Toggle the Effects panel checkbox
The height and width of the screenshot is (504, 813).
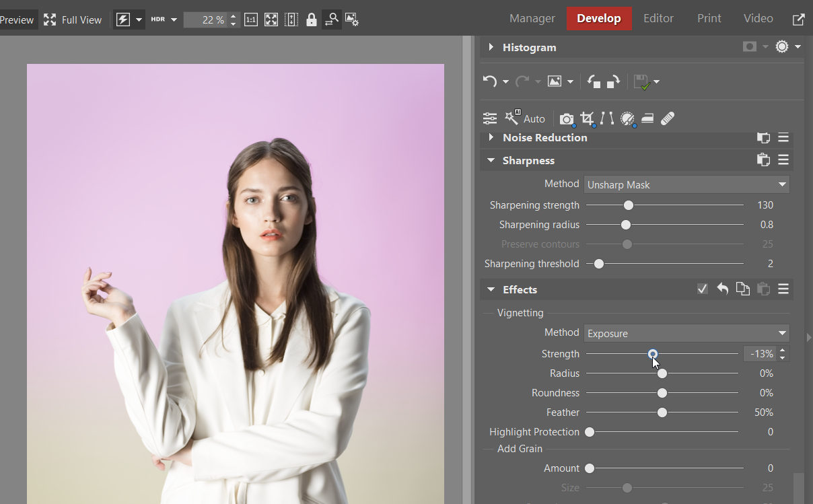coord(702,289)
